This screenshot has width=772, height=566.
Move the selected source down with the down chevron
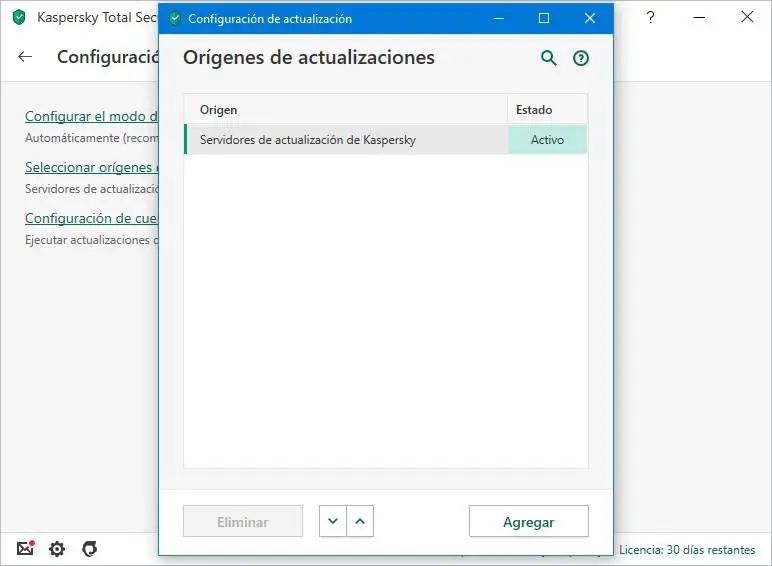point(333,521)
